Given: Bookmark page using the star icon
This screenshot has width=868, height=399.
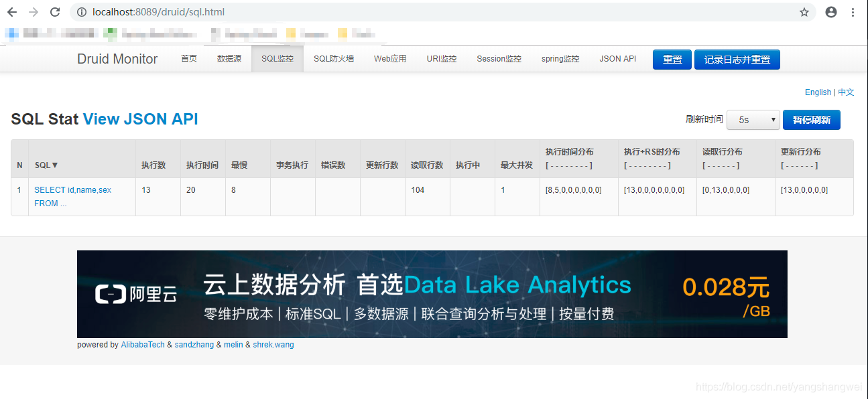Looking at the screenshot, I should 804,12.
